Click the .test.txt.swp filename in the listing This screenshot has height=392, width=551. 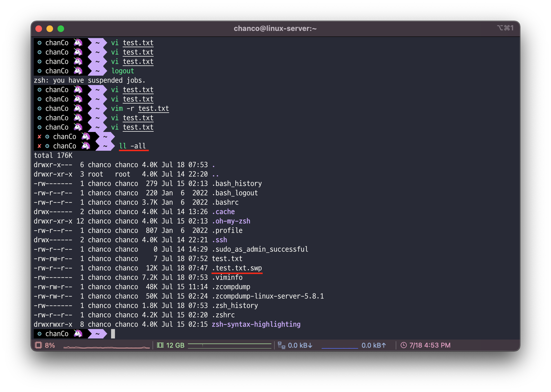(x=237, y=268)
